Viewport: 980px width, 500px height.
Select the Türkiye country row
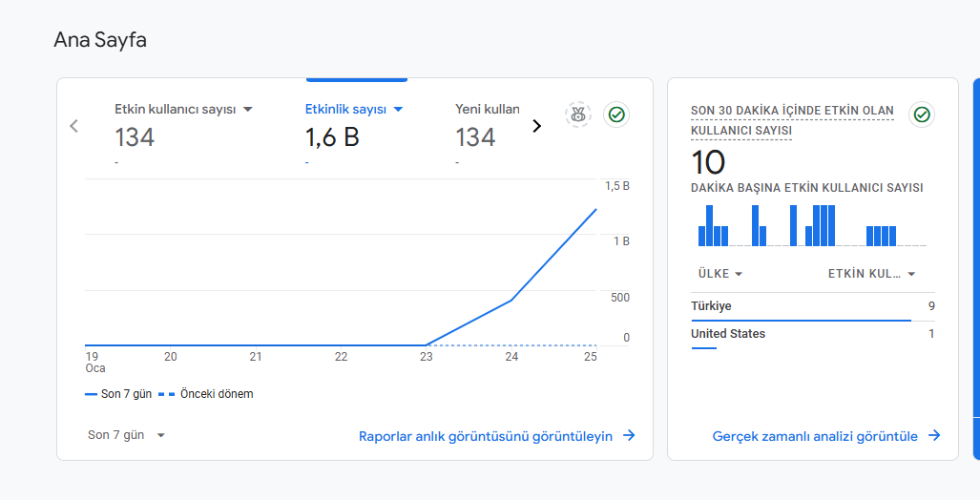pyautogui.click(x=812, y=307)
